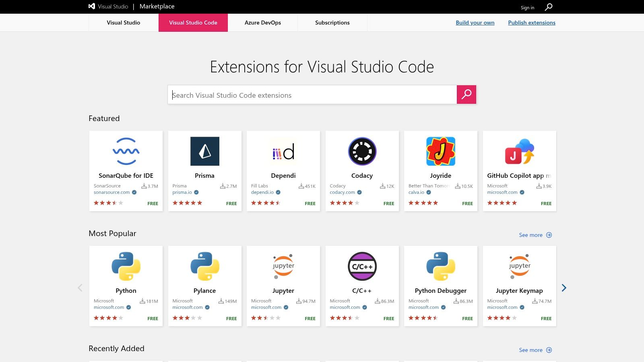The height and width of the screenshot is (362, 644).
Task: Open the Dependi extension logo
Action: tap(283, 151)
